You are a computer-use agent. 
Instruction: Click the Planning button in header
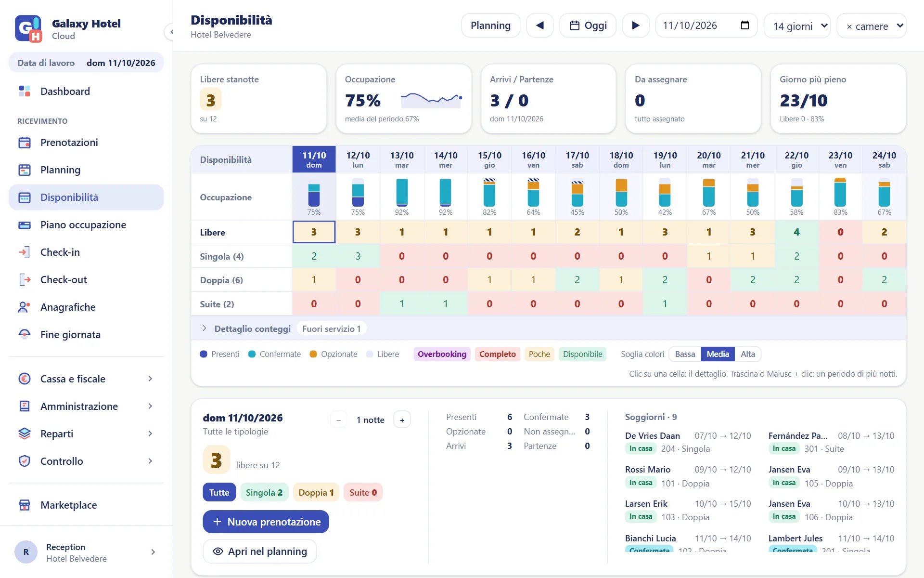(490, 26)
